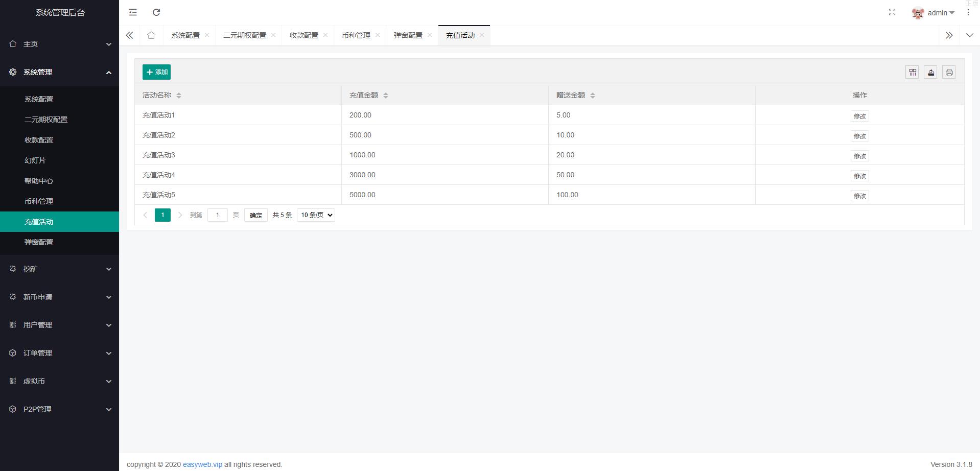The width and height of the screenshot is (980, 471).
Task: Click the print table icon
Action: (949, 73)
